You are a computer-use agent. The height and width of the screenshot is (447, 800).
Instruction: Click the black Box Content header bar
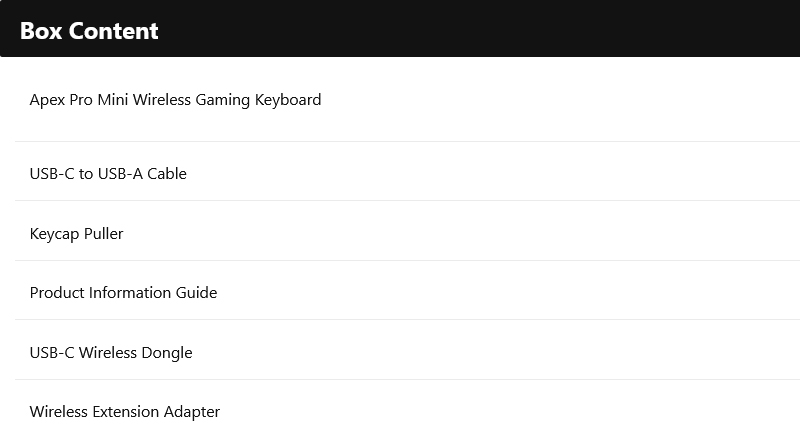tap(400, 28)
